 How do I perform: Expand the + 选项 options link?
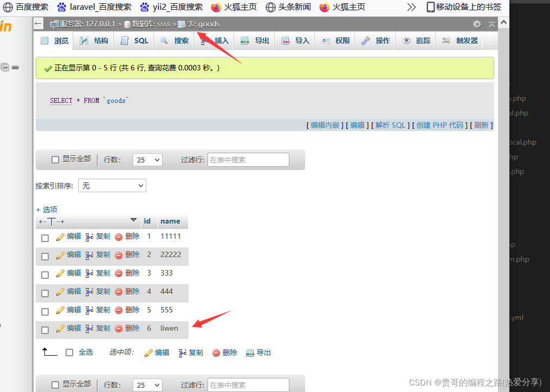click(x=47, y=210)
